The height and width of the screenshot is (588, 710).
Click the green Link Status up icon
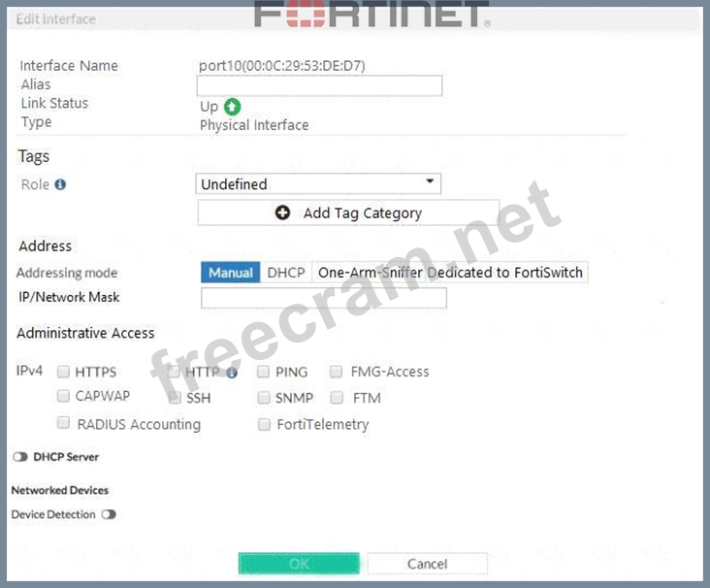(x=232, y=107)
